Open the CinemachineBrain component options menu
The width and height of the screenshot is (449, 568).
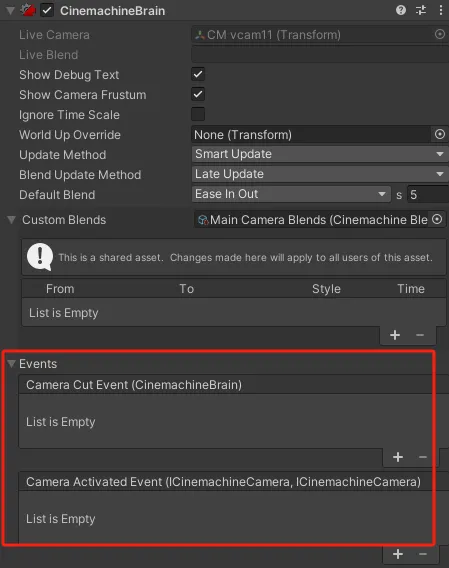tap(441, 10)
